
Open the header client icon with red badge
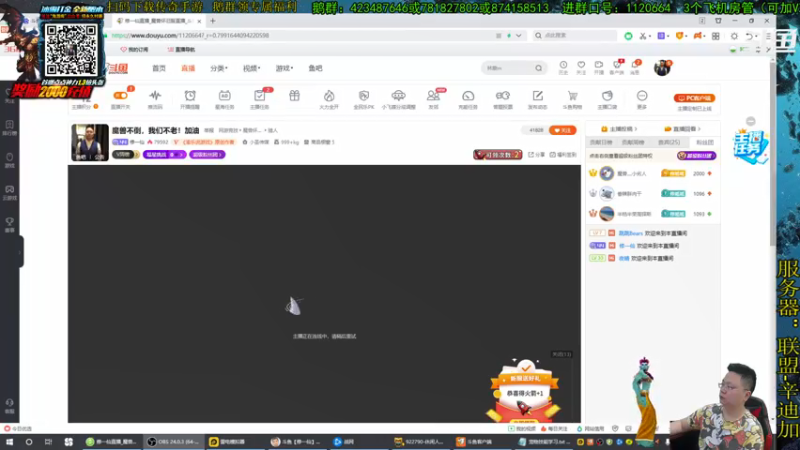pyautogui.click(x=617, y=65)
